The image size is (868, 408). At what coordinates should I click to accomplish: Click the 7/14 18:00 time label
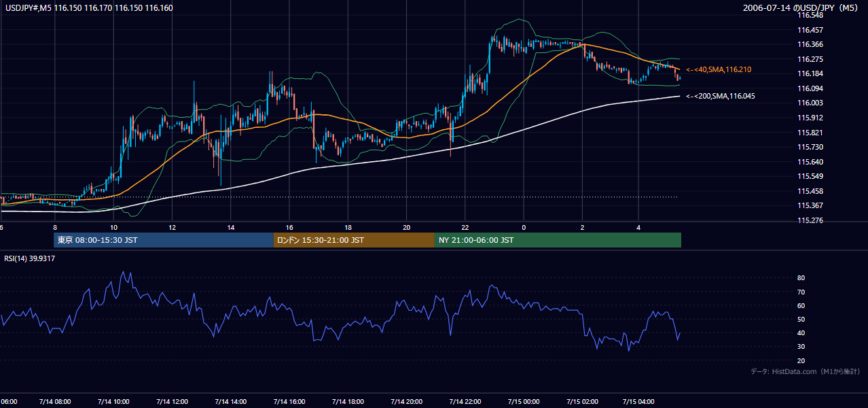(x=347, y=402)
